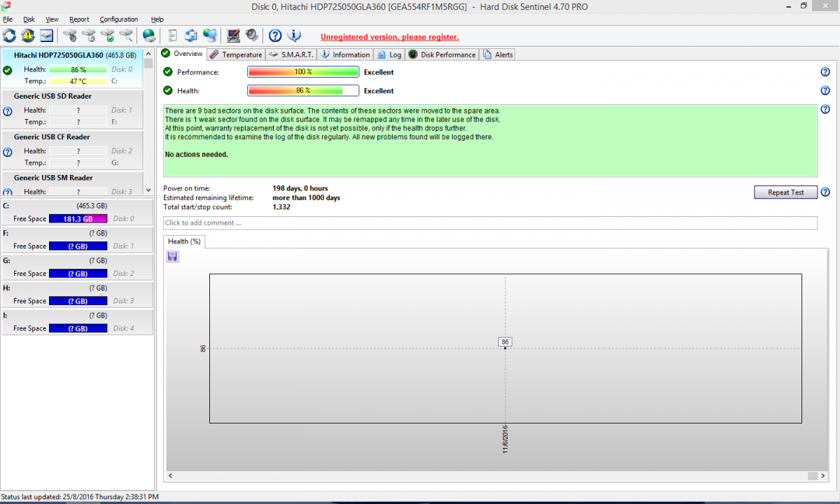Viewport: 840px width, 504px height.
Task: Click the F: free space bar
Action: click(x=78, y=246)
